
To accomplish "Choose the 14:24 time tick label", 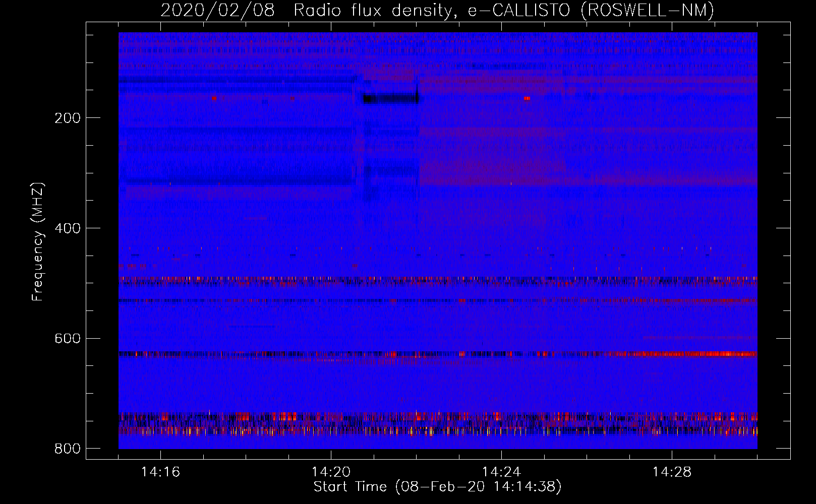I will coord(501,472).
